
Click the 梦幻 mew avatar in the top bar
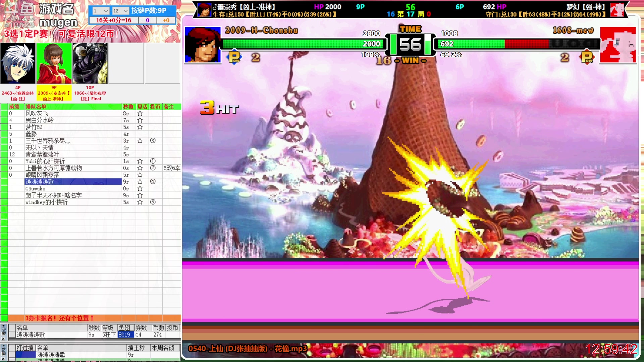(616, 9)
